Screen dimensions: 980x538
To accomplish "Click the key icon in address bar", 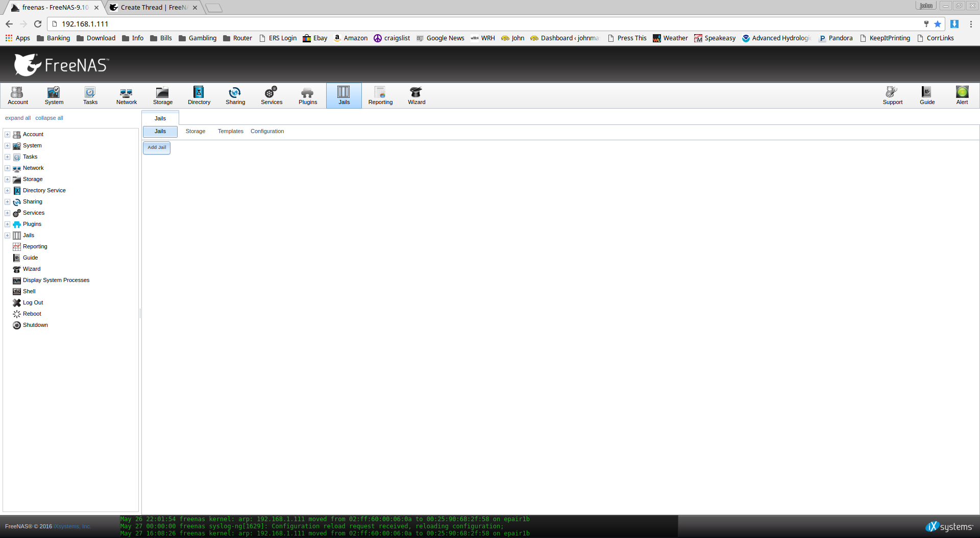I will pos(926,24).
